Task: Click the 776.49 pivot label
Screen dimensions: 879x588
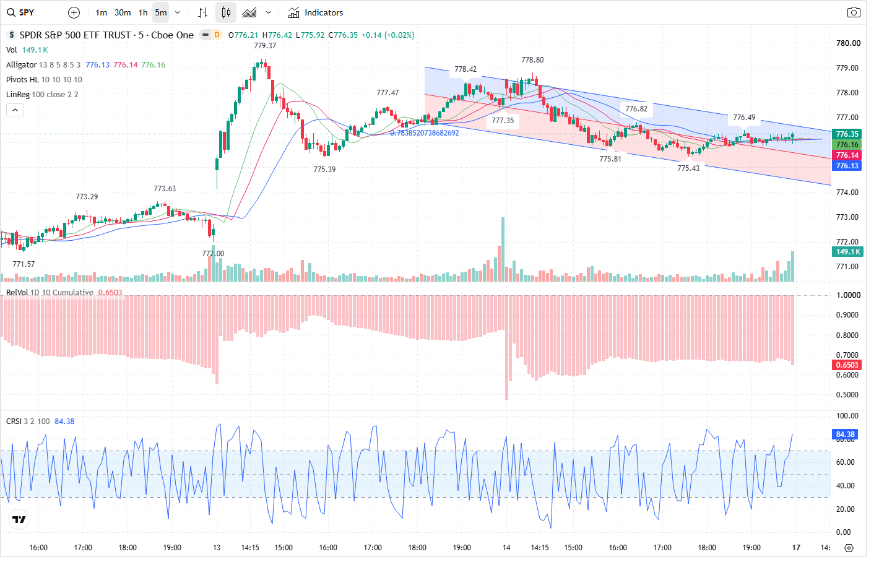Action: (x=744, y=118)
